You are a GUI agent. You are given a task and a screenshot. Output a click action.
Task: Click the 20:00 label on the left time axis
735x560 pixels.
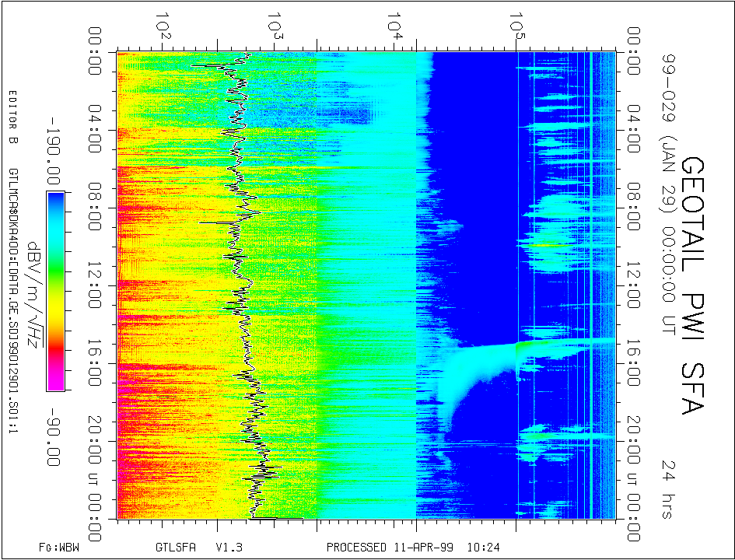(x=94, y=440)
